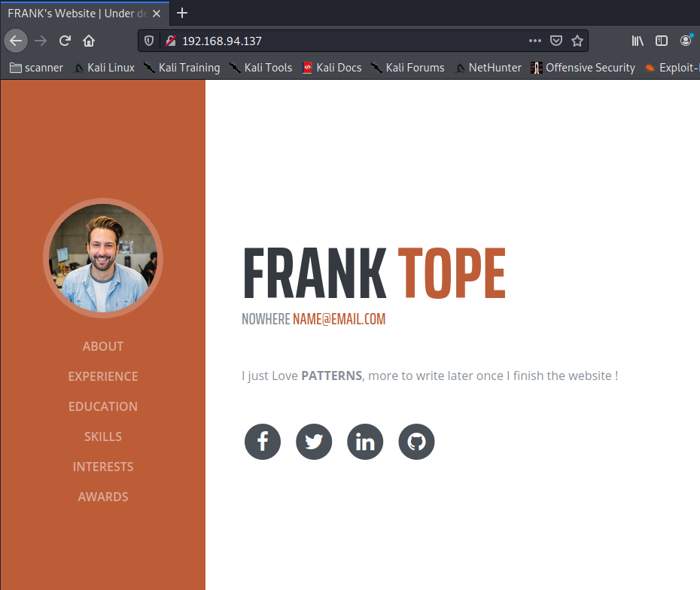Go to the INTERESTS section
Screen dimensions: 700x590
click(x=103, y=467)
